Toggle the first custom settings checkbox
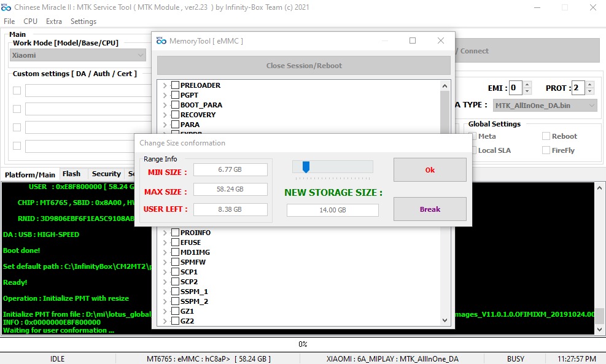 coord(17,90)
